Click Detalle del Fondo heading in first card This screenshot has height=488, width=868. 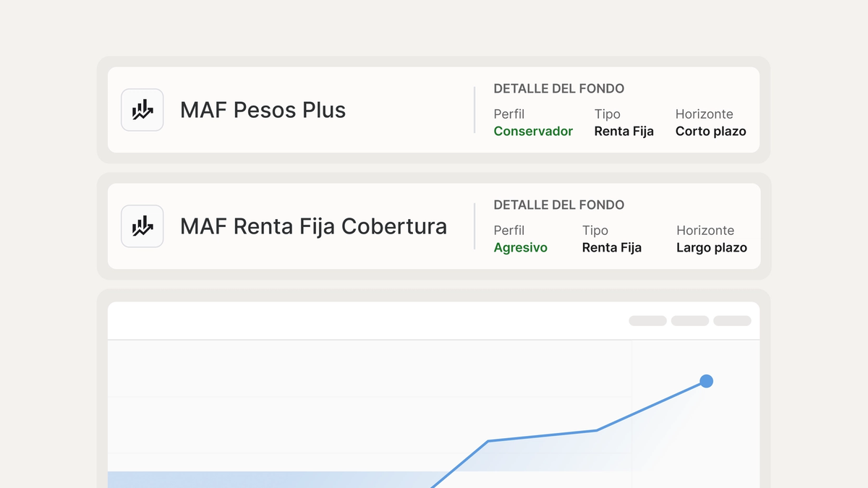point(558,89)
